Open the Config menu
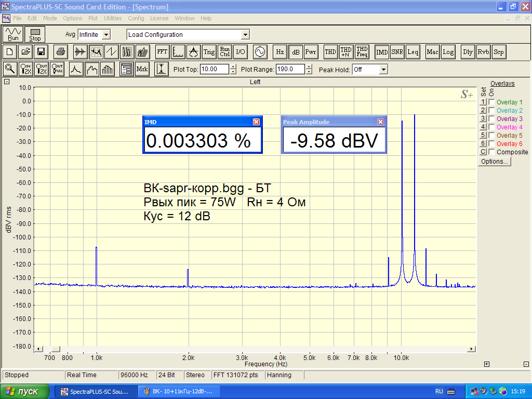This screenshot has width=532, height=399. (x=136, y=18)
